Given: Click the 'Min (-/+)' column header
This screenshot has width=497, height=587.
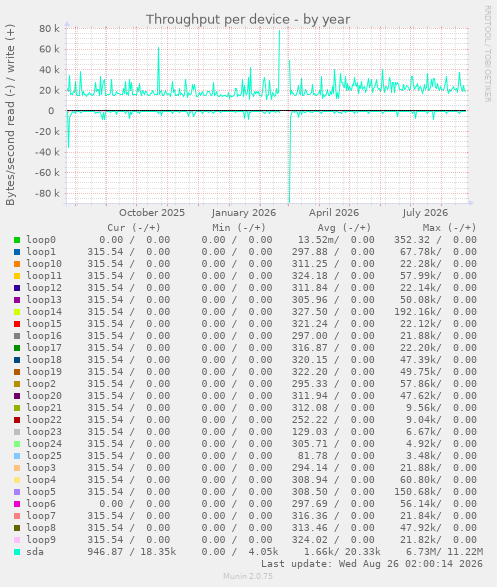Looking at the screenshot, I should coord(239,228).
